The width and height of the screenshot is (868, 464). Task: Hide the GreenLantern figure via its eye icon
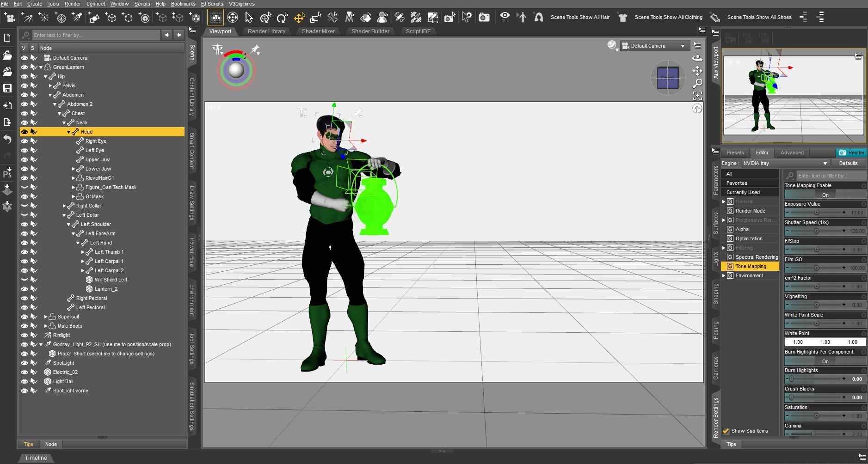pos(25,67)
